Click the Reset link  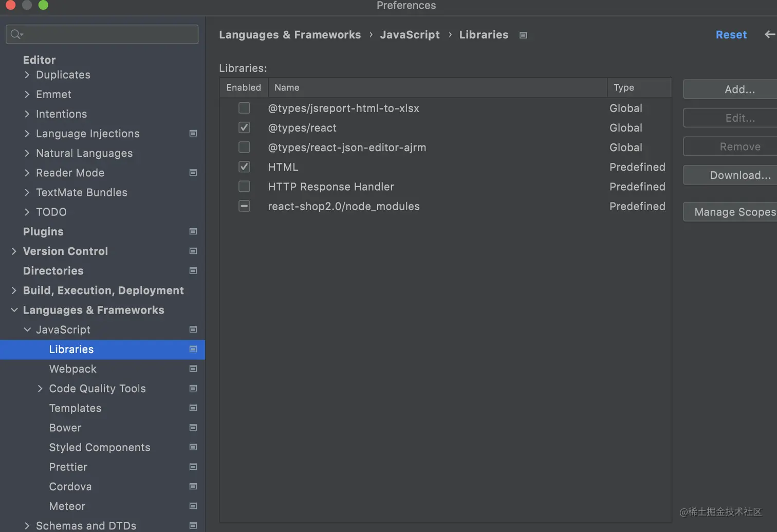pos(731,35)
